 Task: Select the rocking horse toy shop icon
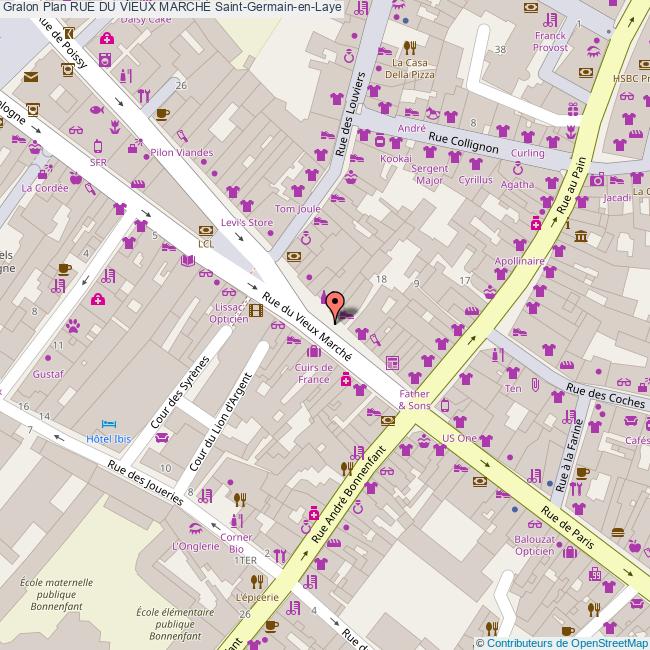coord(432,114)
